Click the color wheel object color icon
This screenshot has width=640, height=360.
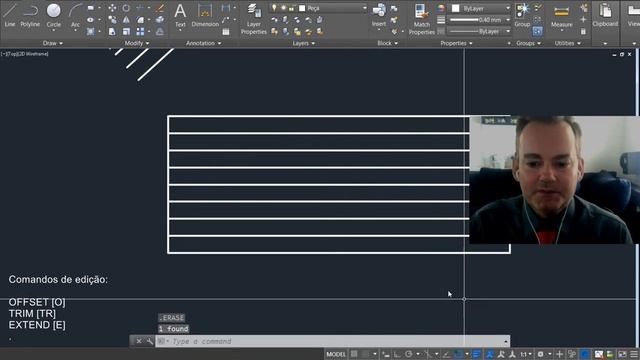tap(441, 8)
